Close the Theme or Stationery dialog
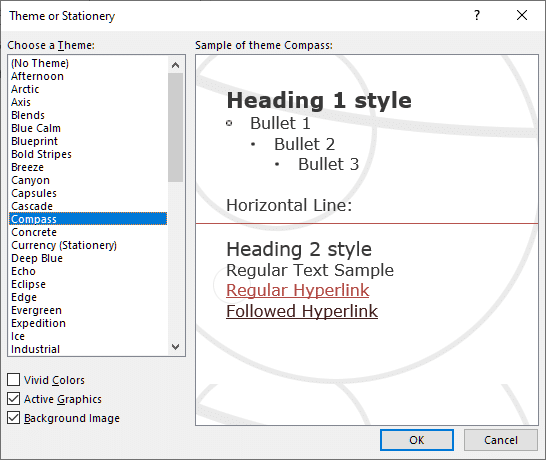Screen dimensions: 546x460 (522, 15)
